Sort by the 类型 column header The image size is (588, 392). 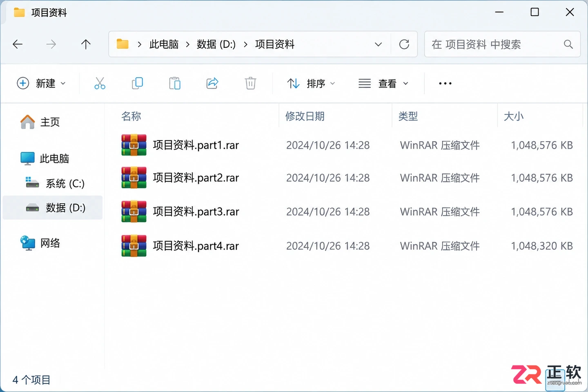[408, 116]
